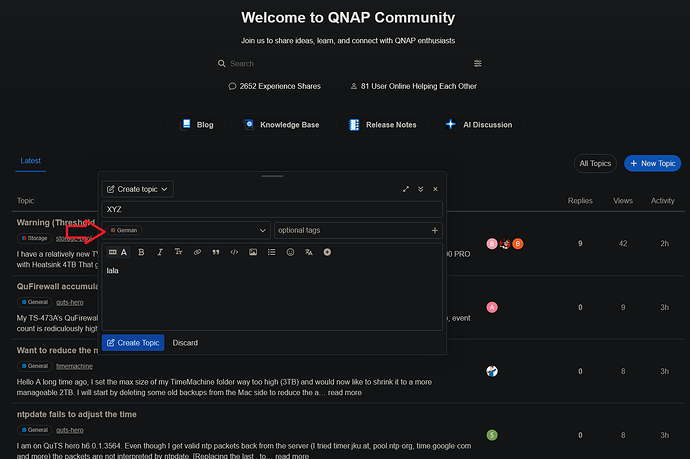Add optional tags with the plus

click(x=434, y=231)
